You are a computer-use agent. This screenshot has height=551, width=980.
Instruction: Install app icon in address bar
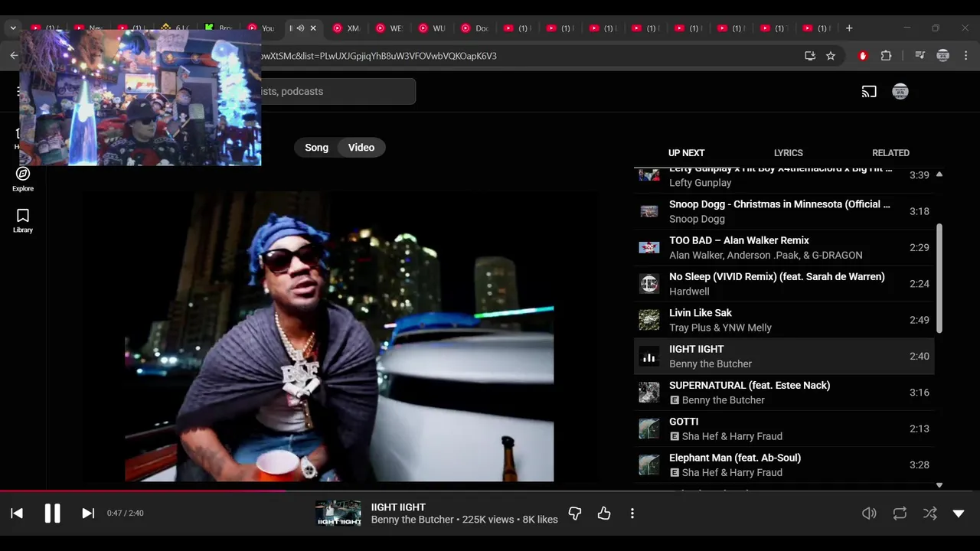point(810,56)
